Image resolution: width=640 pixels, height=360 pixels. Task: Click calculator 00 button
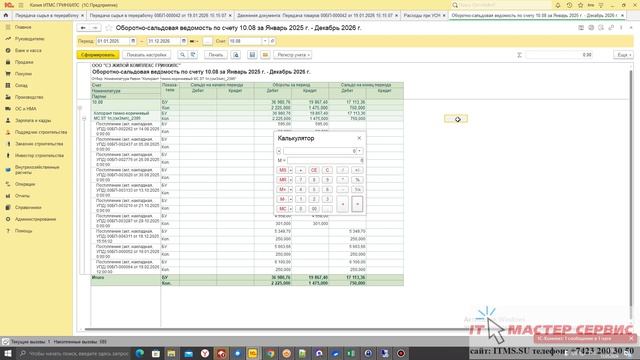[314, 209]
